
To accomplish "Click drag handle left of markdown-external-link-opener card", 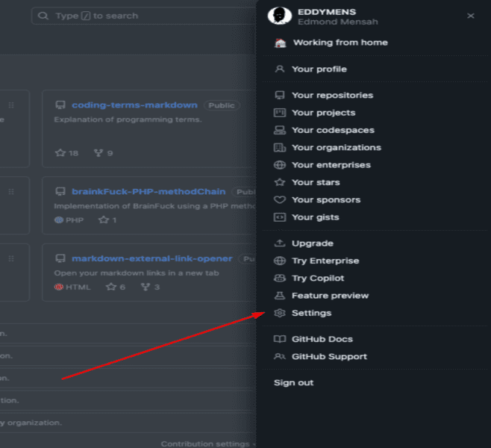I will (11, 258).
